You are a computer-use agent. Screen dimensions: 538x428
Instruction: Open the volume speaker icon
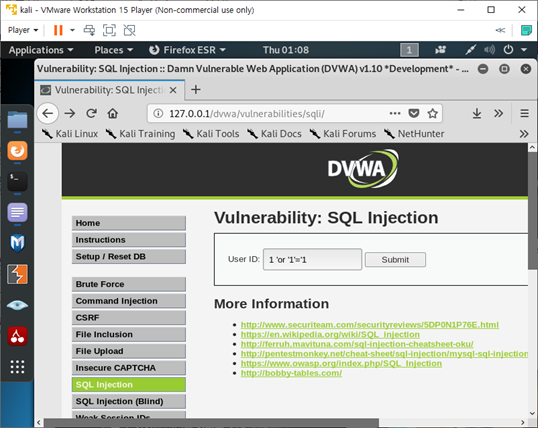click(489, 50)
